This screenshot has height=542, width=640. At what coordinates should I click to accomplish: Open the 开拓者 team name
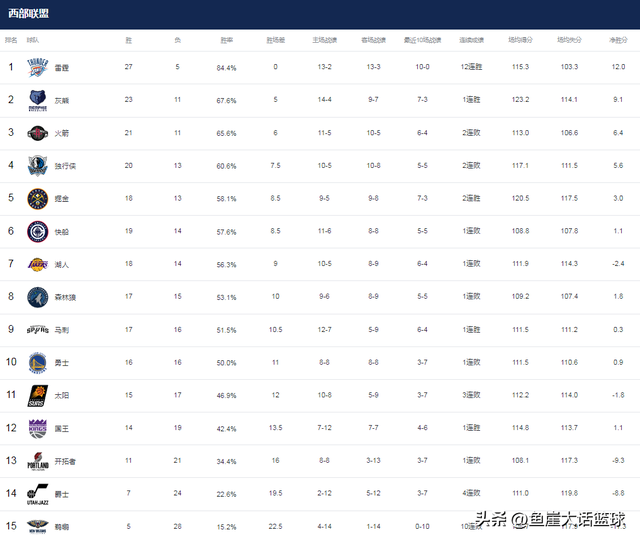(x=65, y=461)
